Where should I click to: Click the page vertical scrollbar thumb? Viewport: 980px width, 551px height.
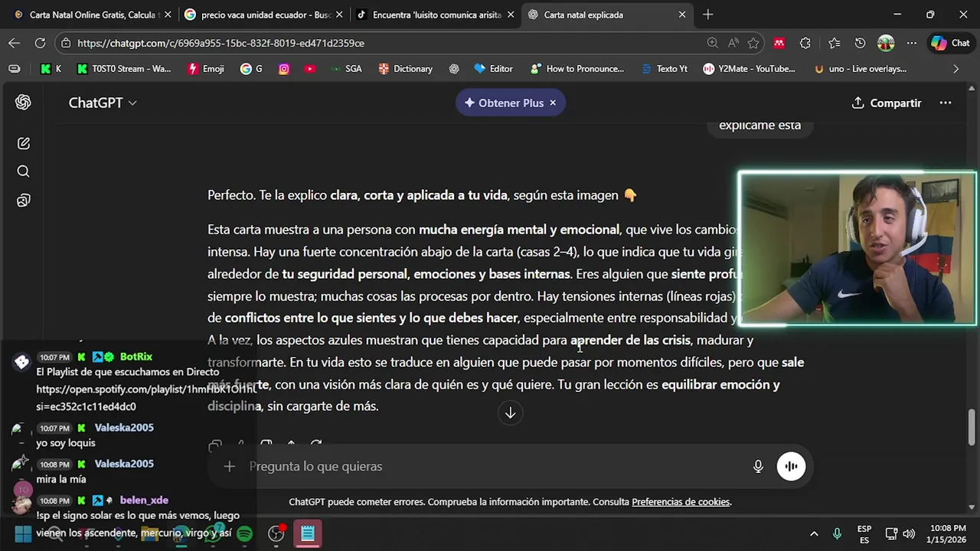tap(972, 427)
